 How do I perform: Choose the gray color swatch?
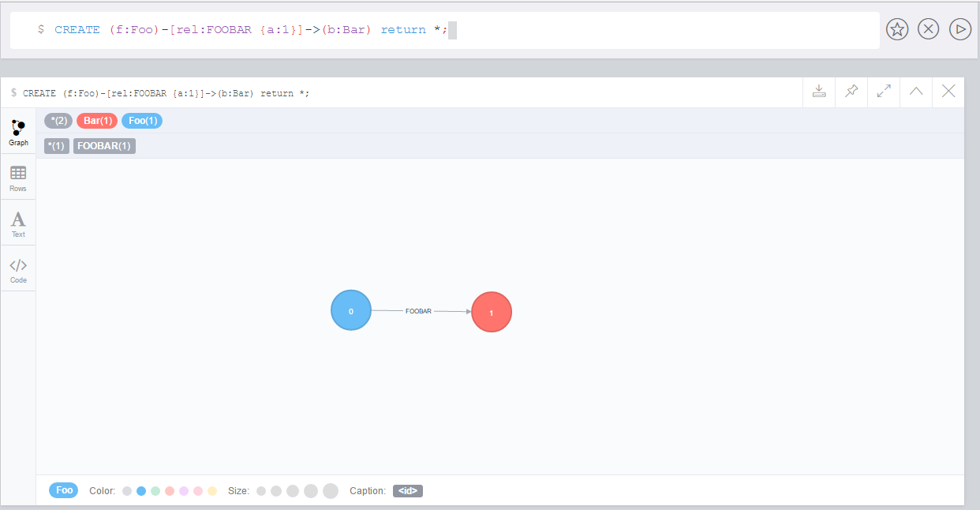pos(127,491)
